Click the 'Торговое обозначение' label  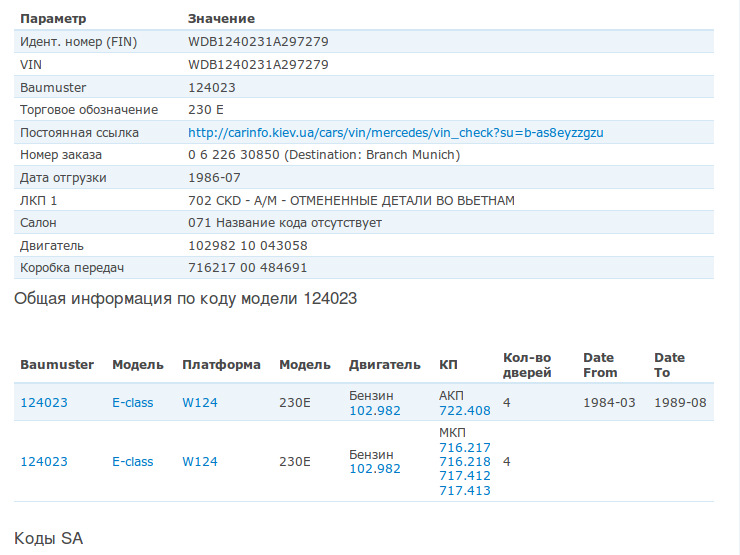tap(89, 110)
